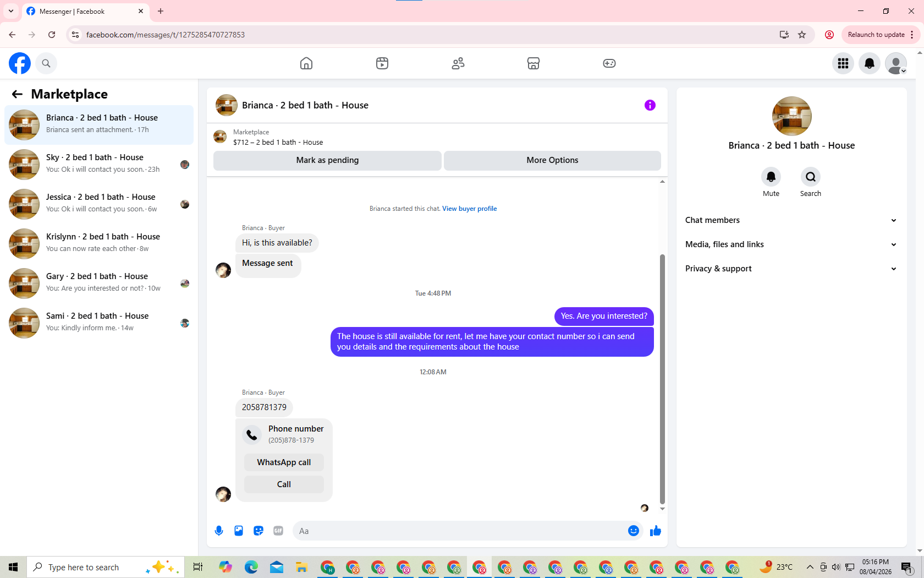
Task: Open the Reels video icon
Action: coord(382,63)
